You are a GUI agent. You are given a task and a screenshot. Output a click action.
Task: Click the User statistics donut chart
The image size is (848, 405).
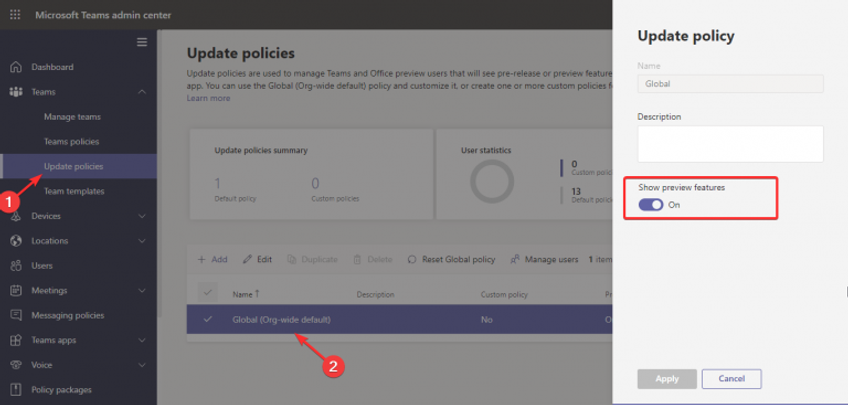coord(492,182)
